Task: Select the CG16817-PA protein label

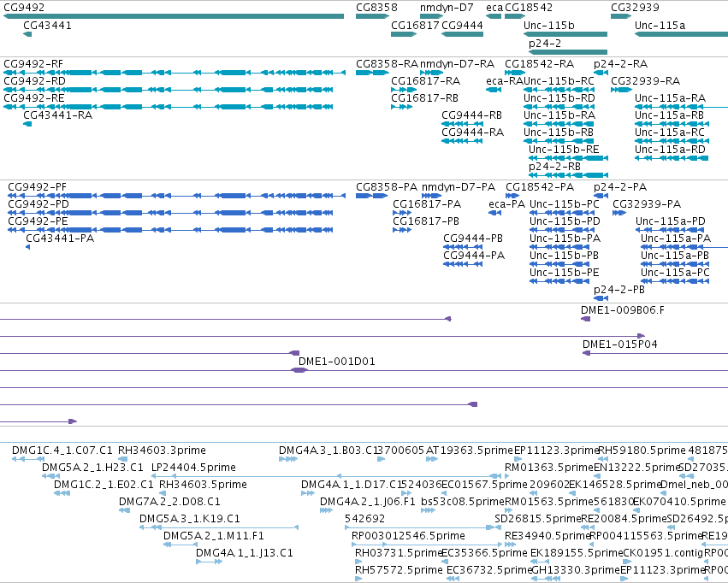Action: coord(427,204)
